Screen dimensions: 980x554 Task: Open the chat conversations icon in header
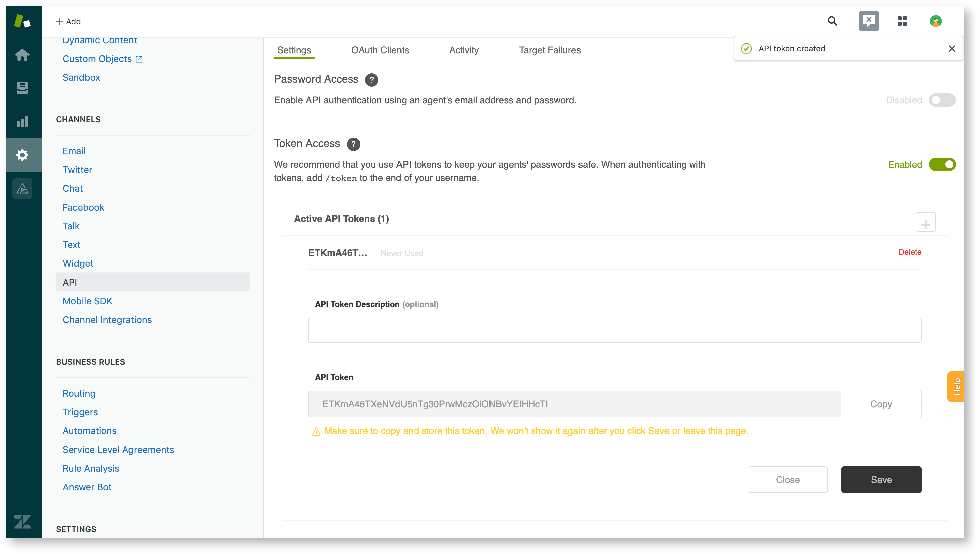[869, 21]
